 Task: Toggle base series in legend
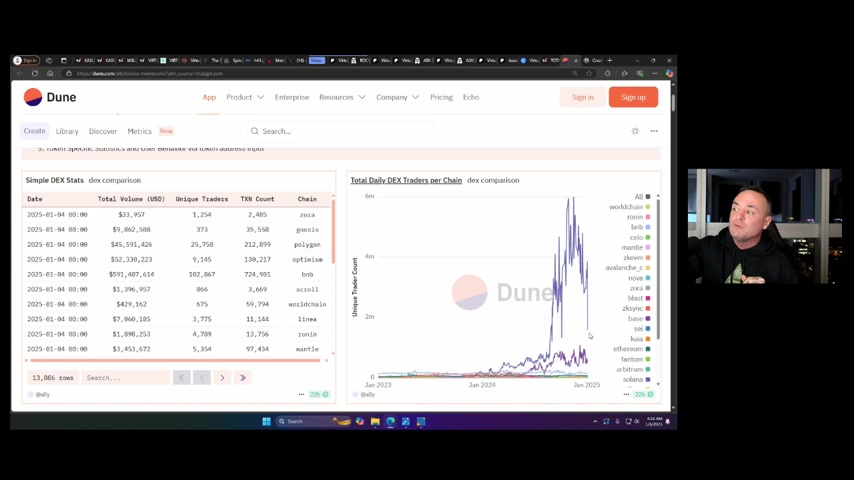(x=639, y=319)
